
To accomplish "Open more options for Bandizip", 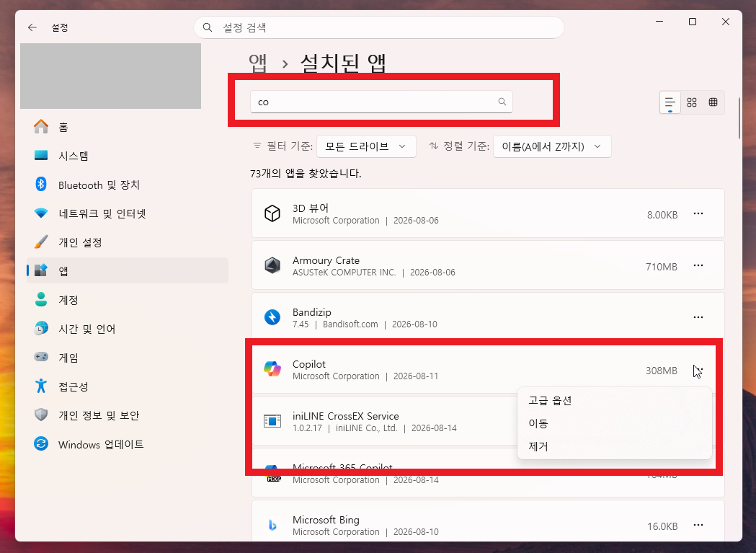I will click(x=698, y=317).
